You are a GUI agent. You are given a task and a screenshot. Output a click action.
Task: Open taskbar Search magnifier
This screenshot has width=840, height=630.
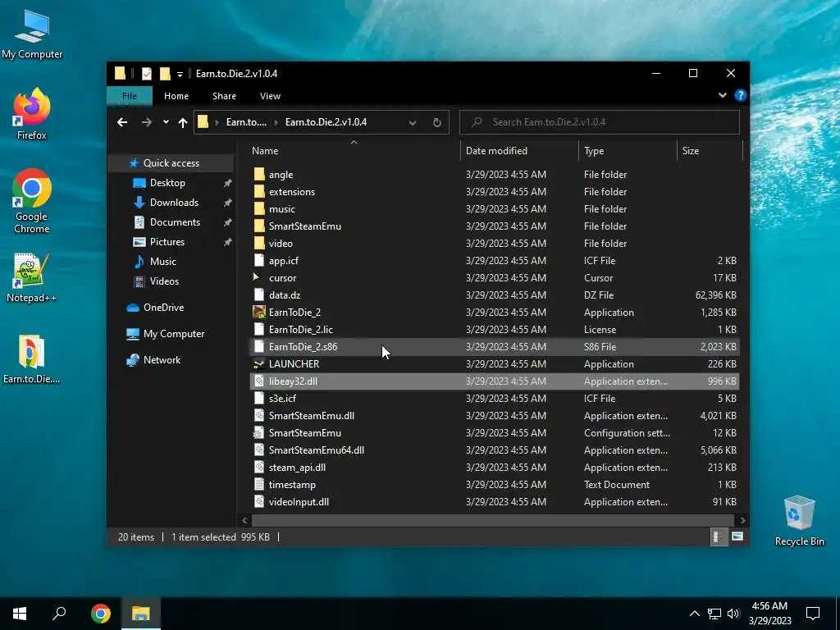pyautogui.click(x=59, y=614)
